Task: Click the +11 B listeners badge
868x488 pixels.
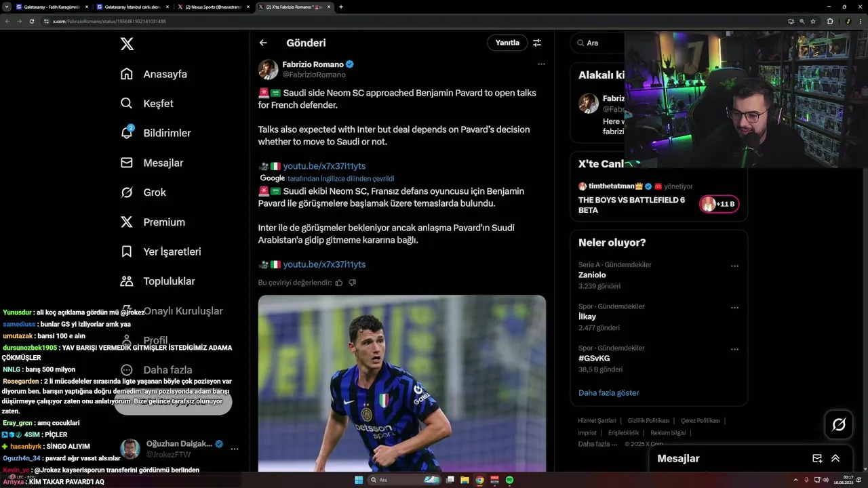Action: 719,204
